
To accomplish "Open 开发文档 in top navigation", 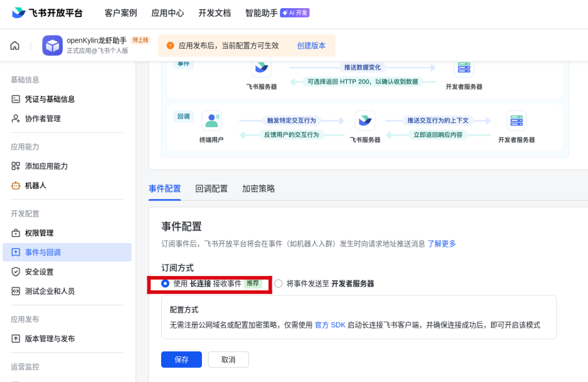I will pos(214,13).
